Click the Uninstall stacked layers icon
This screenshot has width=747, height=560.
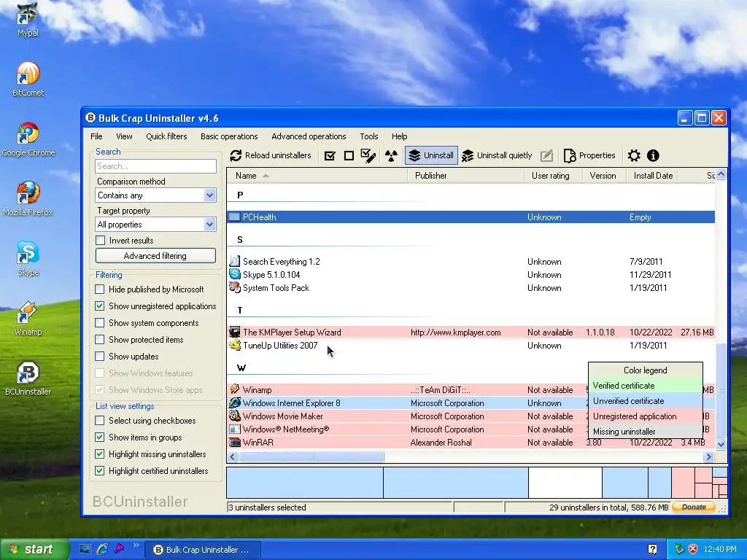414,156
